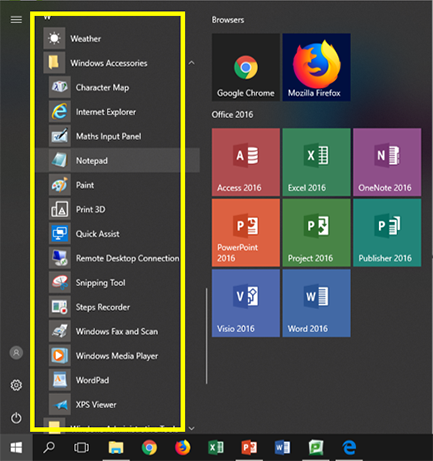Click the chevron beside Windows Accessories
Screen dimensions: 433x461
click(191, 63)
